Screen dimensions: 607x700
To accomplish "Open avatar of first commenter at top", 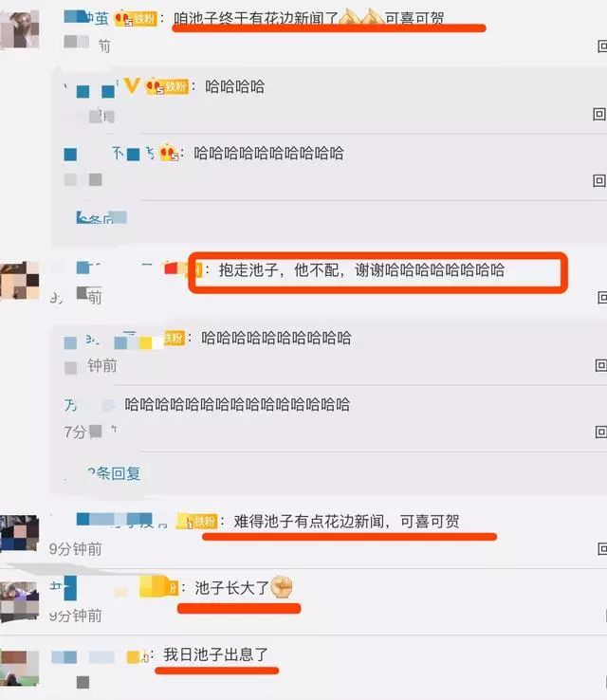I will pos(20,29).
